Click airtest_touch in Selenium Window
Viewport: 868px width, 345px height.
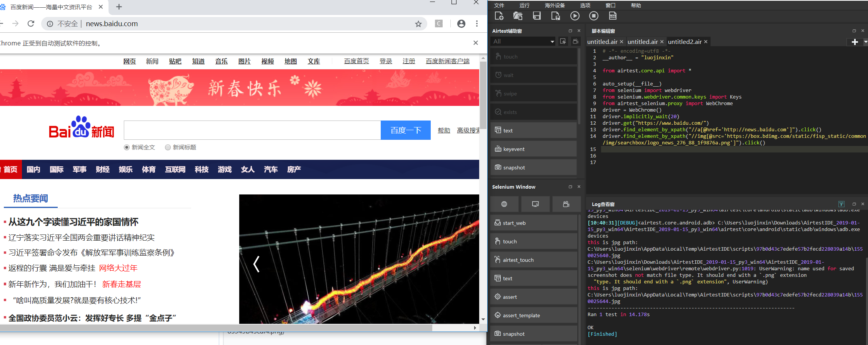coord(534,260)
